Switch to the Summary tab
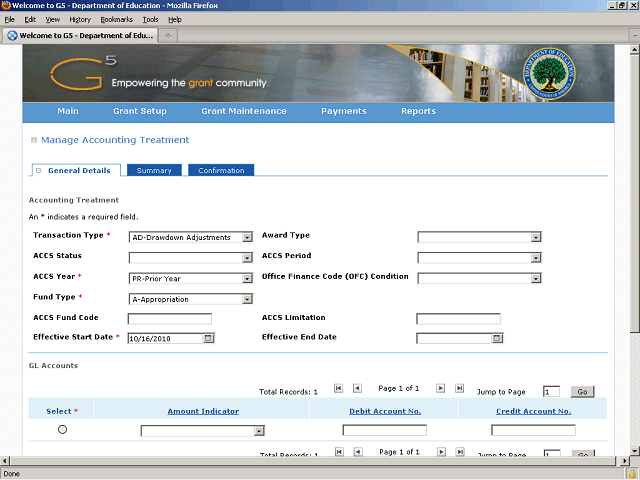 pyautogui.click(x=154, y=170)
